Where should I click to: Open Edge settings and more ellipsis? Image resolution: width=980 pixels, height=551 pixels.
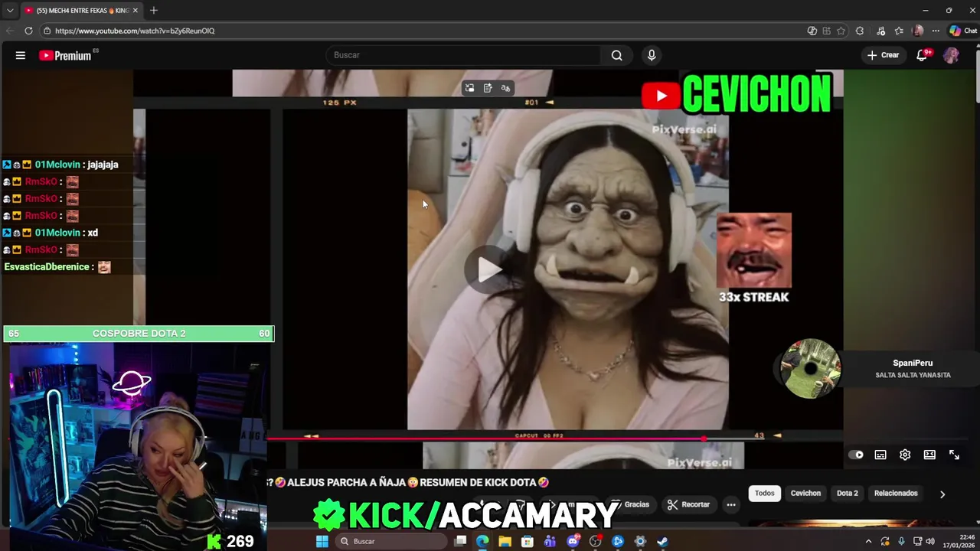pos(936,31)
